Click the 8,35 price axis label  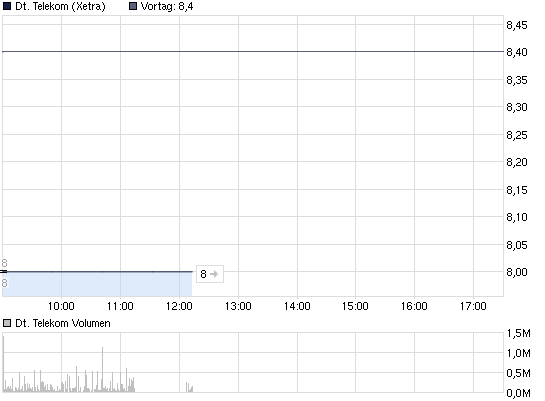(516, 80)
